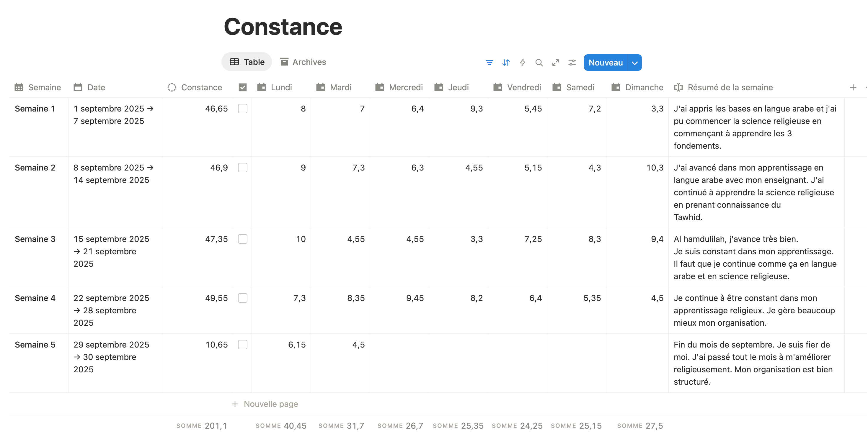Screen dimensions: 868x439
Task: Tick the checkbox for Semaine 3
Action: pyautogui.click(x=243, y=239)
